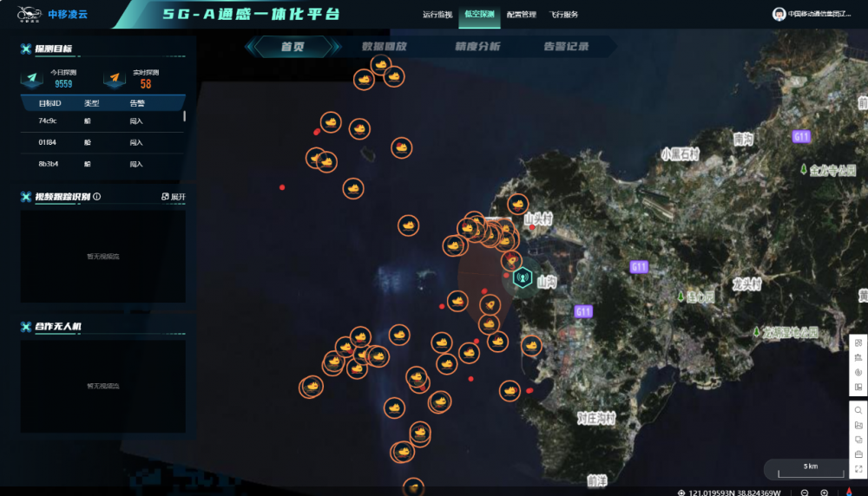
Task: Click the 实时探测 count 58
Action: point(146,84)
